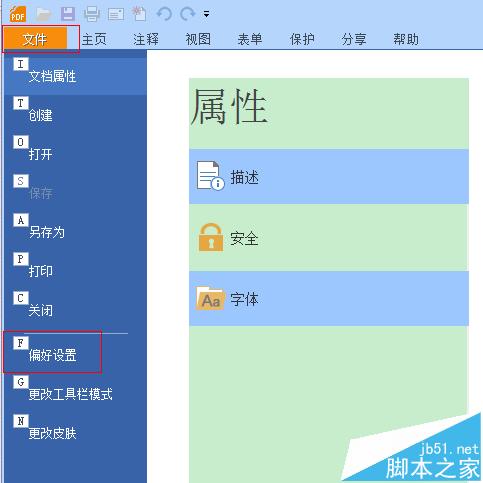Viewport: 483px width, 483px height.
Task: Open the 文件 tab
Action: point(35,39)
